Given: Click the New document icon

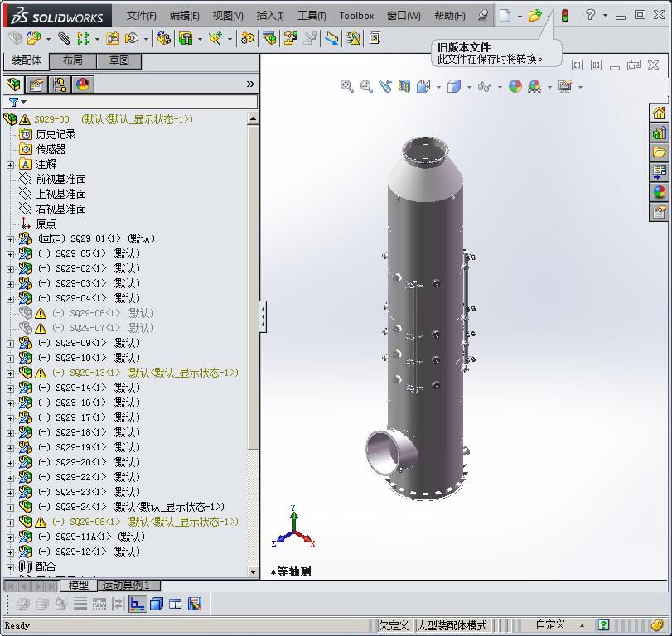Looking at the screenshot, I should [x=505, y=16].
